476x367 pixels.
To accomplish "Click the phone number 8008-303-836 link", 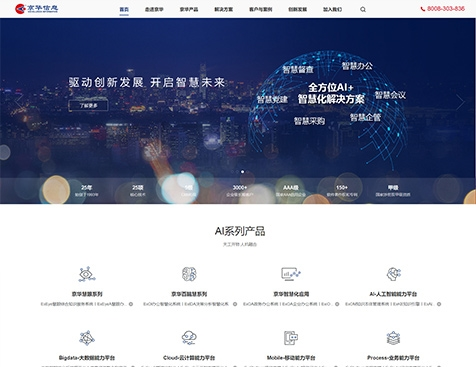I will click(x=443, y=9).
